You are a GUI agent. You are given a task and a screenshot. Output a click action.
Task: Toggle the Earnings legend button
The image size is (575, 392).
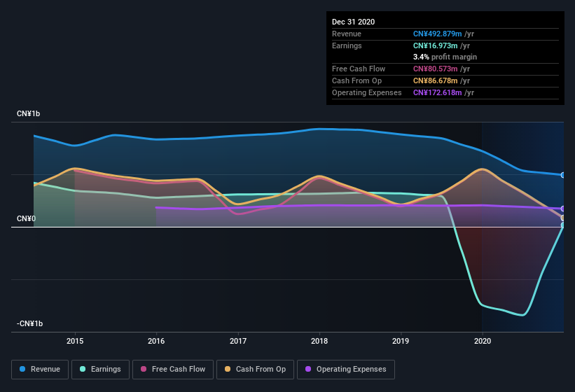tap(100, 370)
